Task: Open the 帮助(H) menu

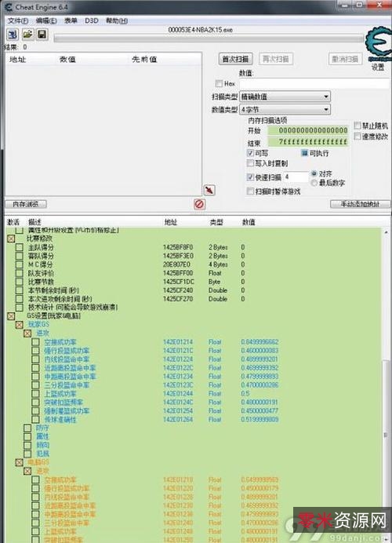Action: [117, 20]
